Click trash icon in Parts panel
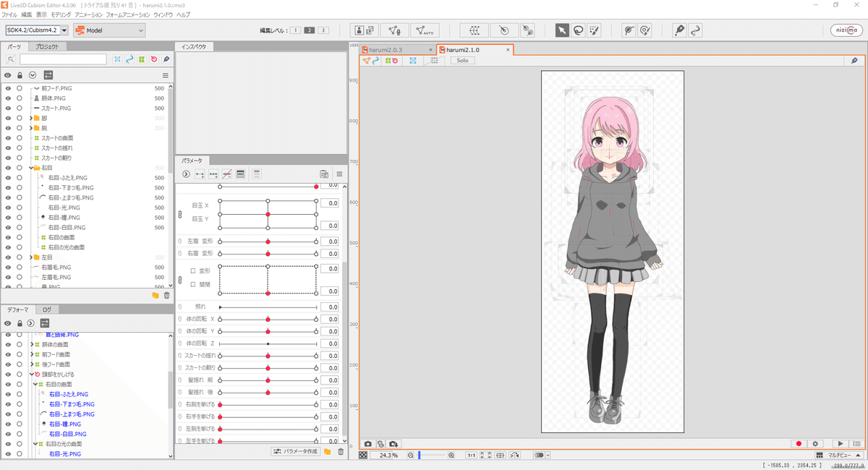The height and width of the screenshot is (470, 868). [x=166, y=295]
